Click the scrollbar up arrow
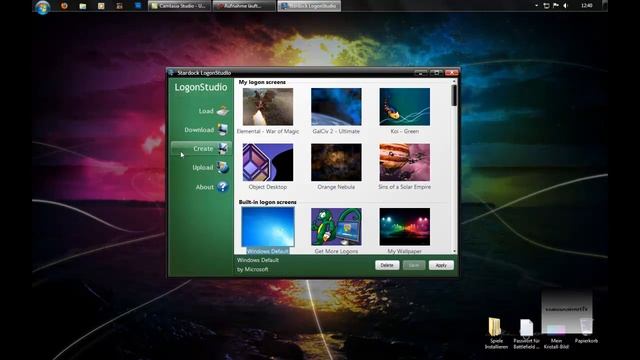This screenshot has width=640, height=360. click(454, 82)
